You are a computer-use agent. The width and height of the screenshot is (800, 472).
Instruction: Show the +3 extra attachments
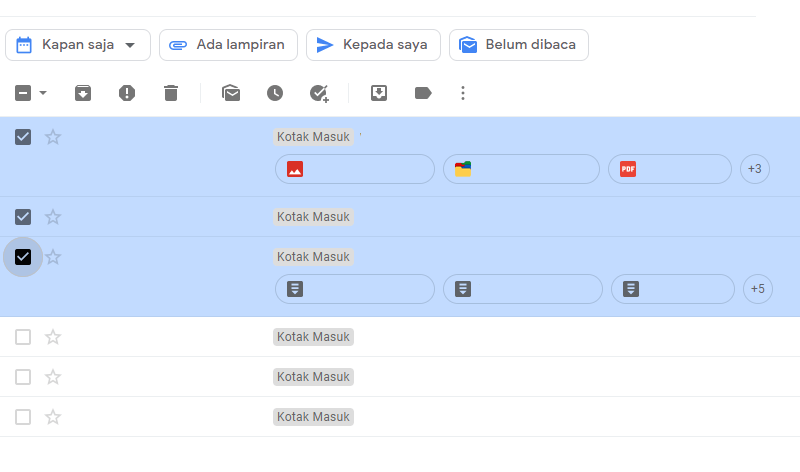(755, 169)
